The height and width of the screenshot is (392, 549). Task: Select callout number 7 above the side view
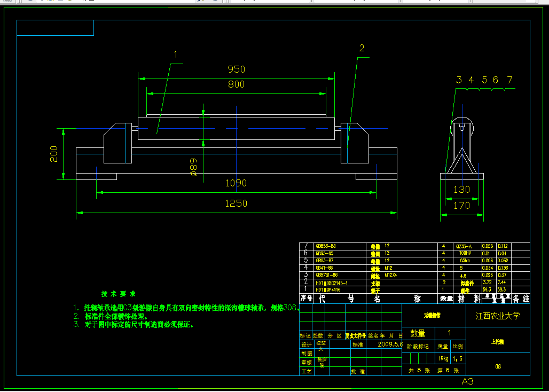pos(510,80)
